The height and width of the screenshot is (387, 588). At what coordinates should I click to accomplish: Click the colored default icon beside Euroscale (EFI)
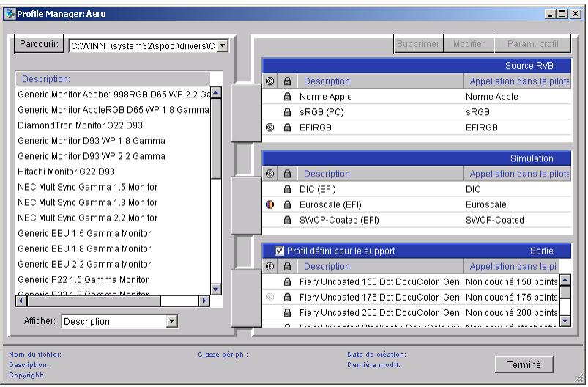pos(269,204)
